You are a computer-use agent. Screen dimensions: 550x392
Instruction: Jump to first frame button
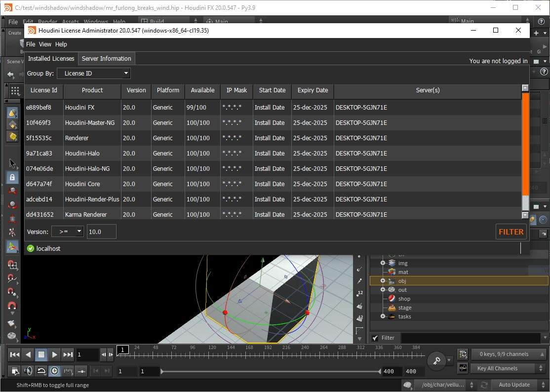(15, 354)
